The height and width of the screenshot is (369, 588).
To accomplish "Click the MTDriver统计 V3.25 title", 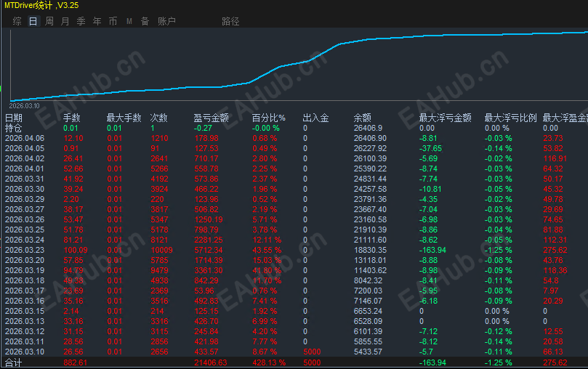I will click(x=41, y=5).
